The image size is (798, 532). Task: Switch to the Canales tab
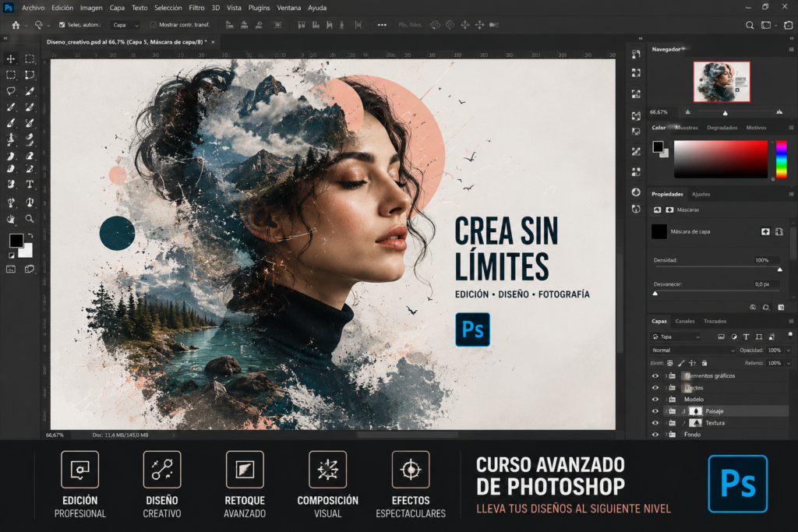(x=684, y=322)
